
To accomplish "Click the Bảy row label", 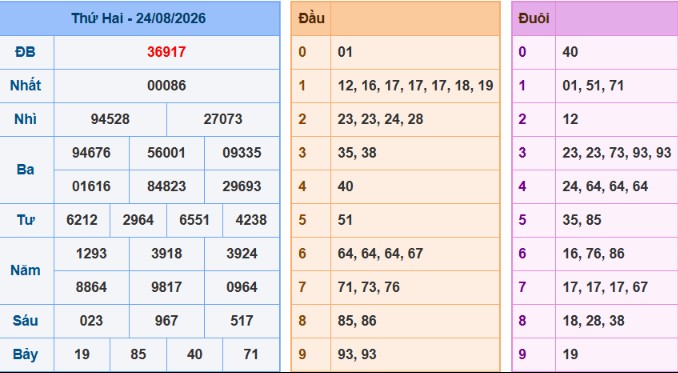I will point(26,354).
